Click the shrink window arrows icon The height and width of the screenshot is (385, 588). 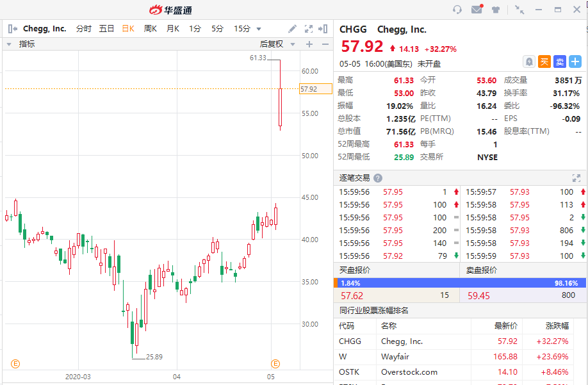point(519,10)
